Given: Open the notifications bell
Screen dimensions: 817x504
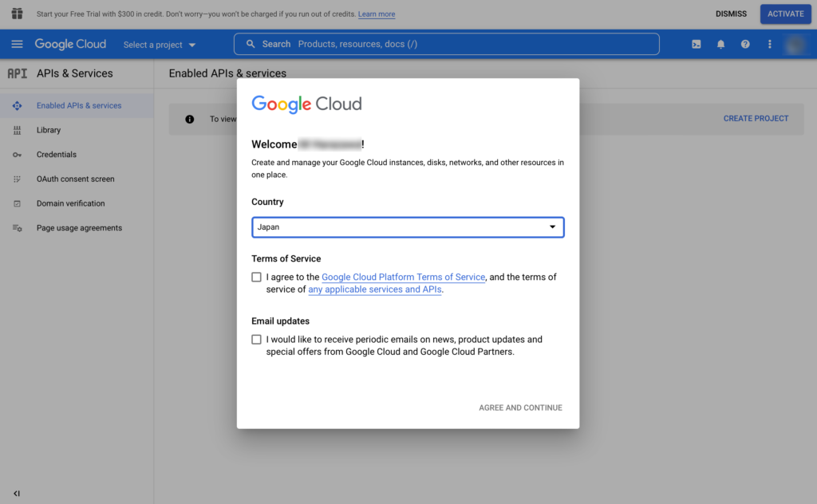Looking at the screenshot, I should coord(720,45).
